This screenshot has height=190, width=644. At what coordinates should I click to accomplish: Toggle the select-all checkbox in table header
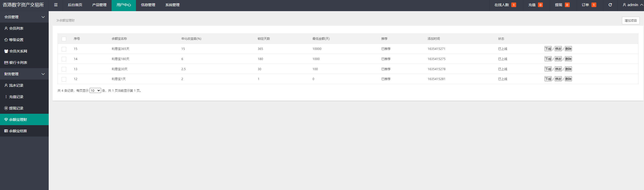pos(64,39)
